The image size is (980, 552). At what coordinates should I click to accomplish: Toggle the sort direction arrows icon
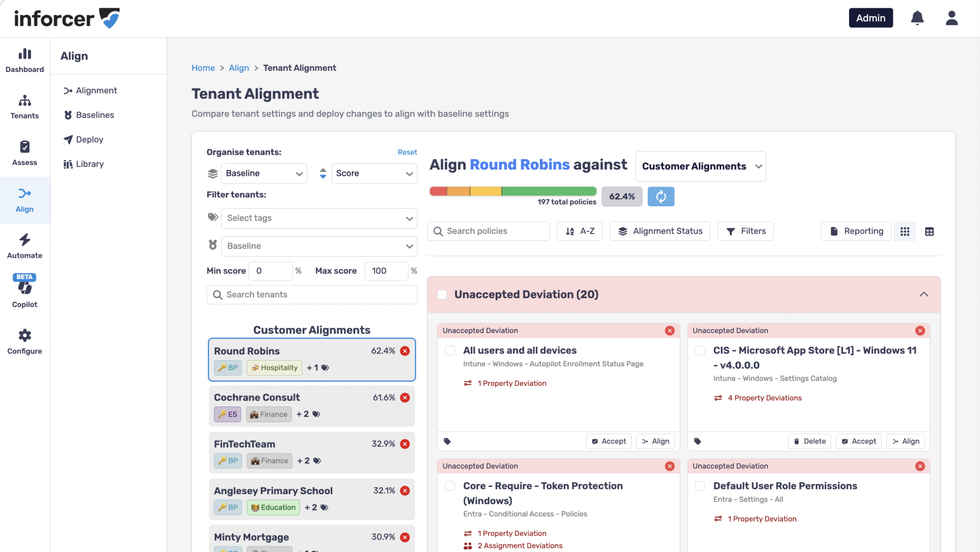(x=323, y=173)
